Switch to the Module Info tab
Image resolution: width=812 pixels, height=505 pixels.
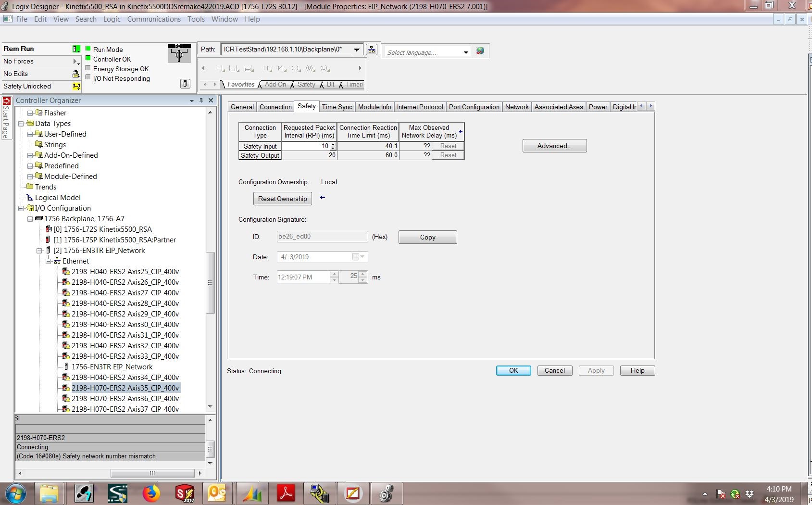click(375, 107)
